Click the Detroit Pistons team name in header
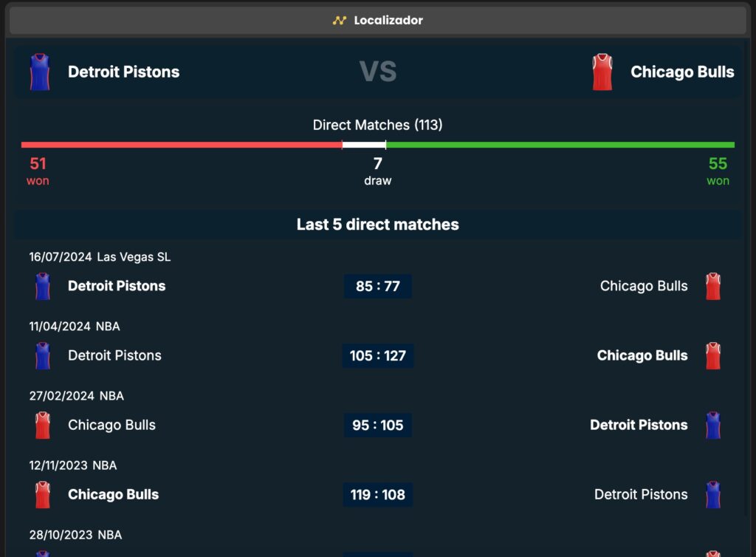 (x=123, y=72)
